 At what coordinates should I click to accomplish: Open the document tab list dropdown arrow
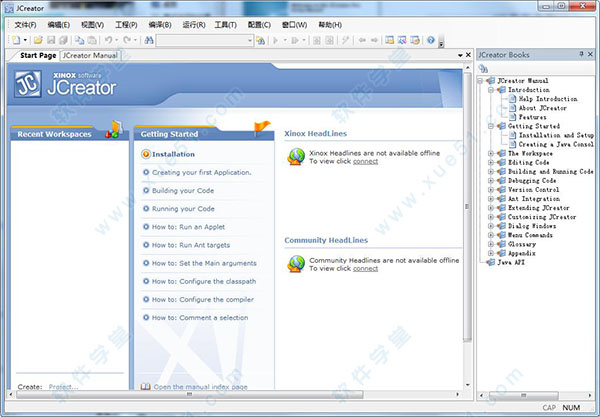click(x=460, y=55)
